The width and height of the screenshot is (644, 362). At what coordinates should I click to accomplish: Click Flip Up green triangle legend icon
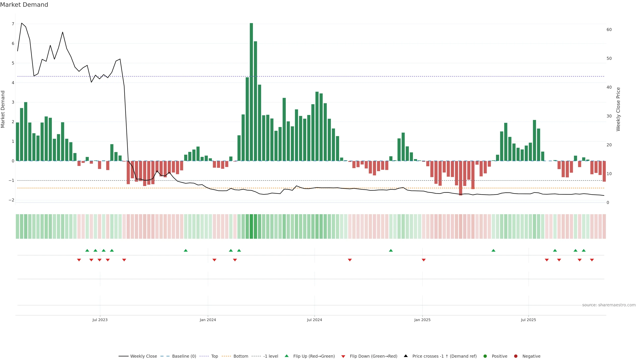287,356
